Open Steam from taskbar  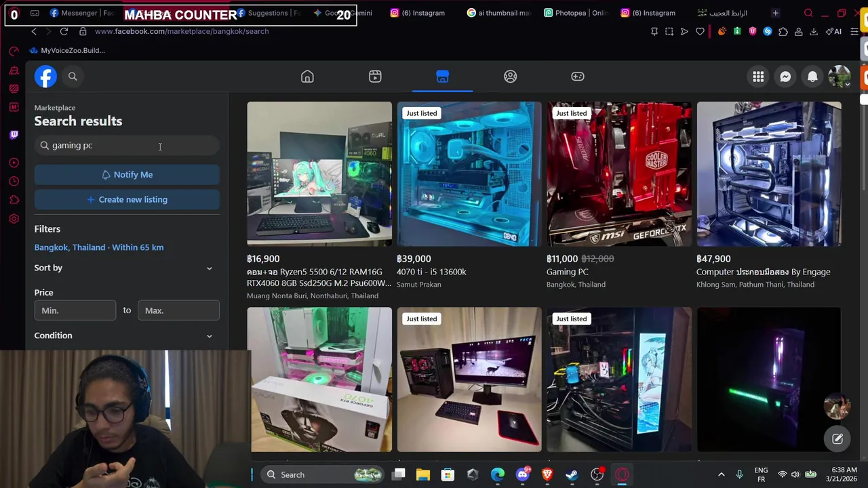click(x=572, y=474)
